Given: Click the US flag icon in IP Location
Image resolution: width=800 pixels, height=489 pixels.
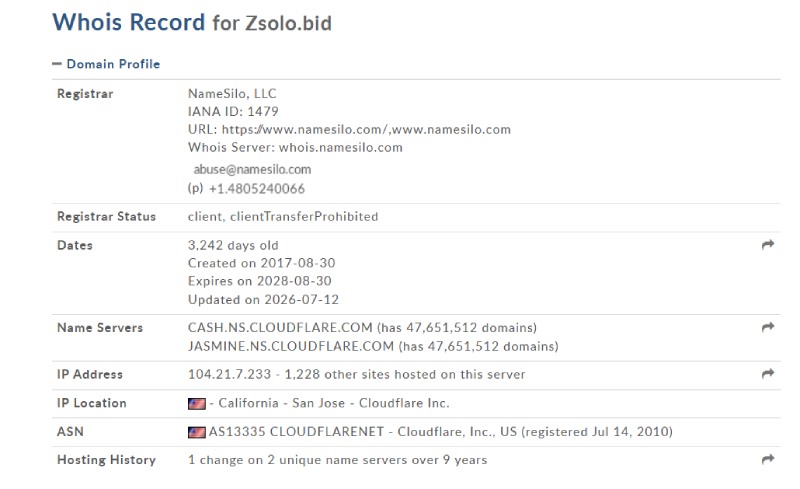Looking at the screenshot, I should [197, 404].
